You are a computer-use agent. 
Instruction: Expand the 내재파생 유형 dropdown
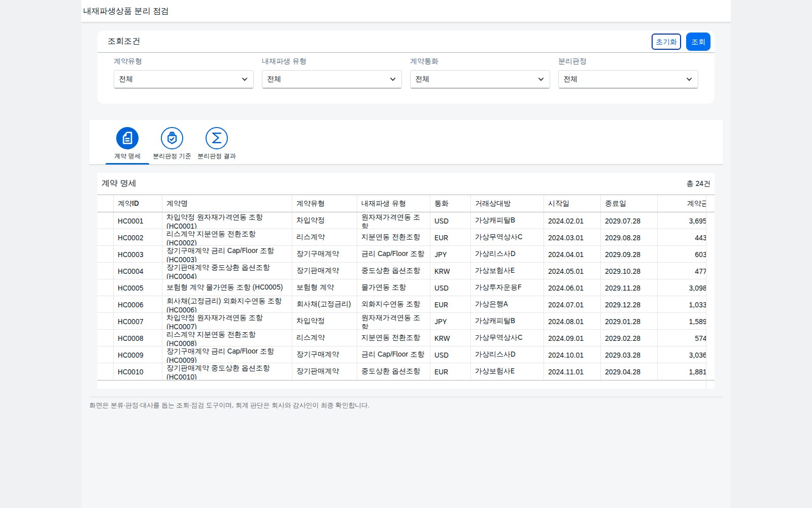click(332, 79)
